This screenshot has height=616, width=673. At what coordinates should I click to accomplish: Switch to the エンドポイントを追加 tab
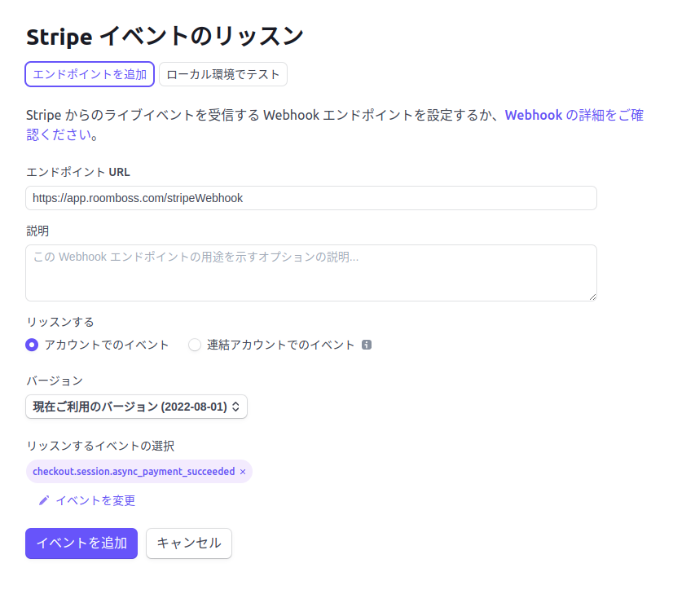90,74
